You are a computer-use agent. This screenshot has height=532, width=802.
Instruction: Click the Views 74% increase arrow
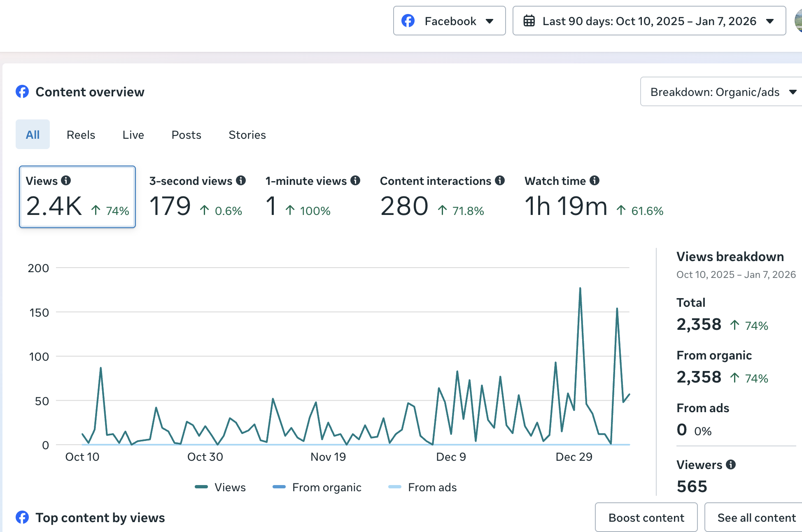click(x=96, y=210)
